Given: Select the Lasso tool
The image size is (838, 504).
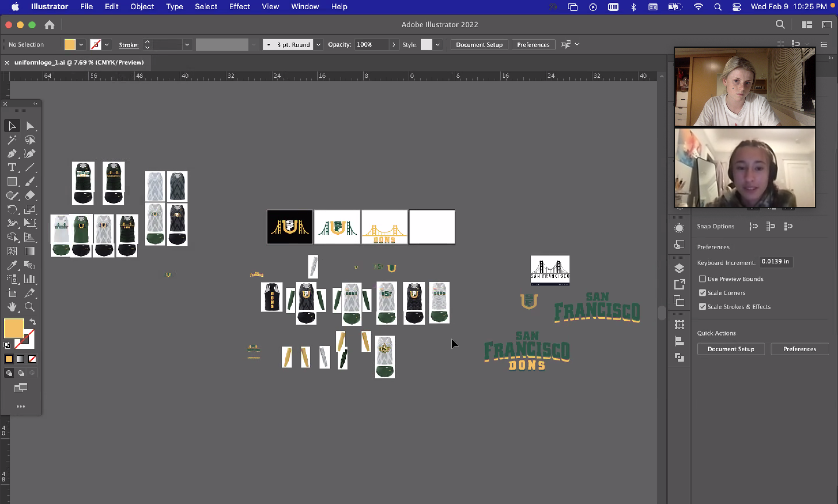Looking at the screenshot, I should tap(30, 140).
